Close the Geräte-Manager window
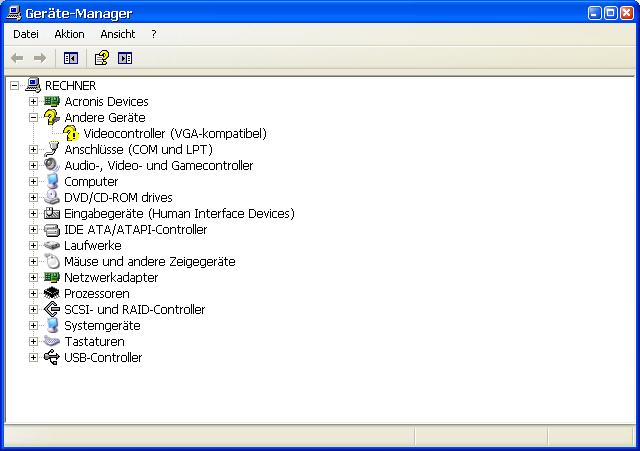 [627, 13]
